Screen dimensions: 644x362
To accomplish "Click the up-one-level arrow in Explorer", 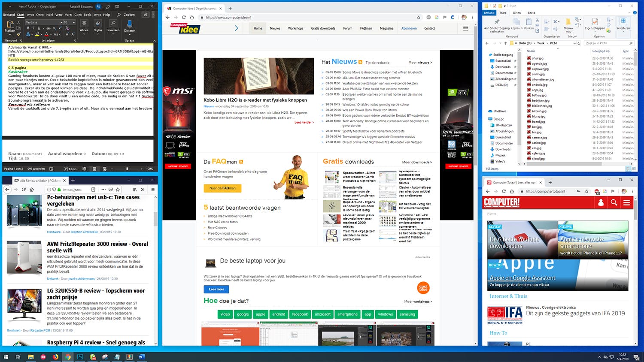I will [505, 43].
